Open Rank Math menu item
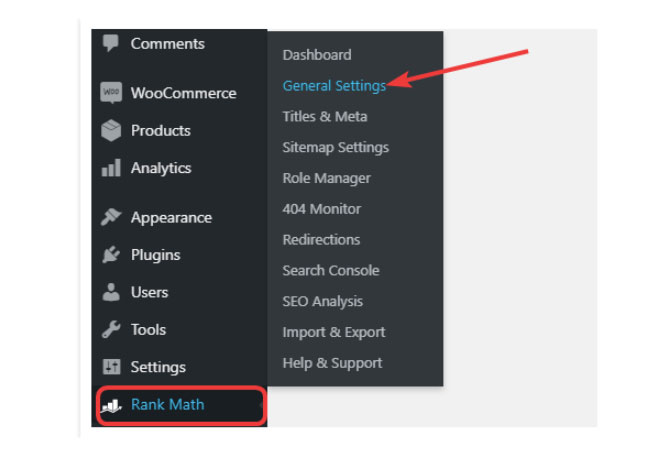The width and height of the screenshot is (665, 459). coord(181,405)
